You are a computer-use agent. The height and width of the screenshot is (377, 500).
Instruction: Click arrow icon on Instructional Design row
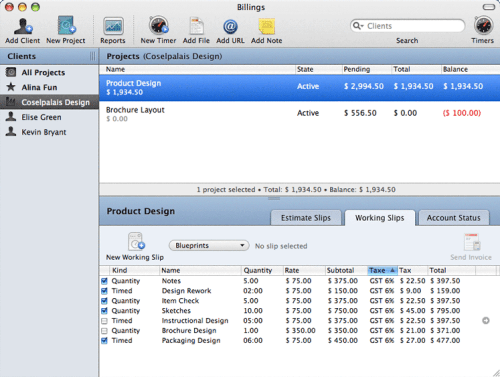tap(486, 321)
